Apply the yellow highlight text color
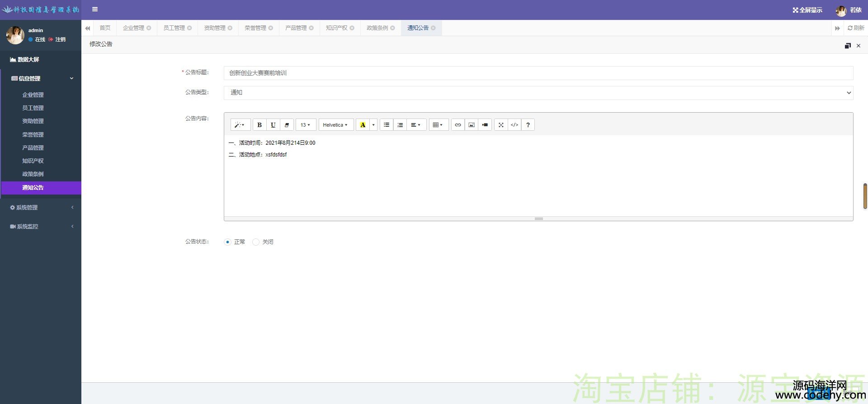The width and height of the screenshot is (868, 404). click(x=363, y=125)
